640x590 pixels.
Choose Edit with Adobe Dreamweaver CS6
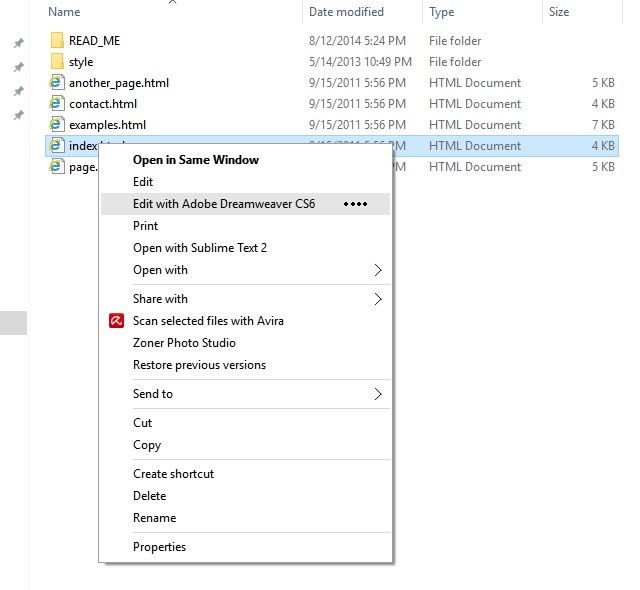224,204
